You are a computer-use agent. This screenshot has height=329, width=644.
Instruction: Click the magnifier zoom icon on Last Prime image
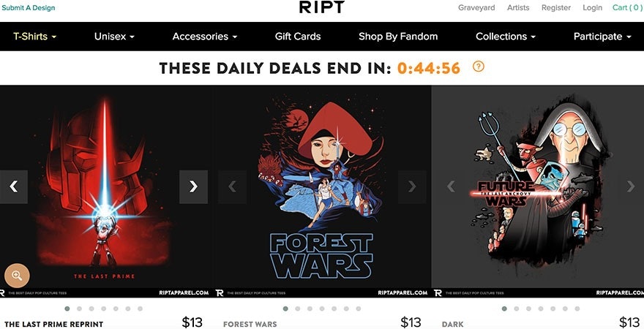point(17,275)
